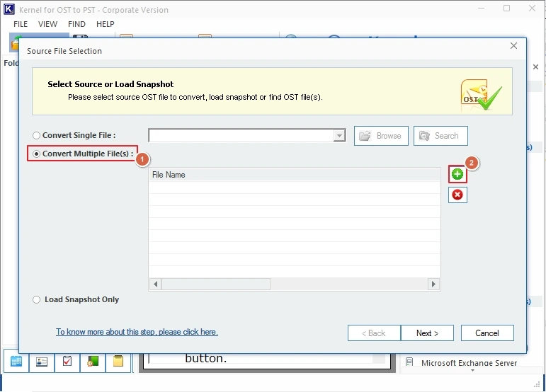Close the side panel behind the dialog
The width and height of the screenshot is (546, 392).
click(x=535, y=67)
